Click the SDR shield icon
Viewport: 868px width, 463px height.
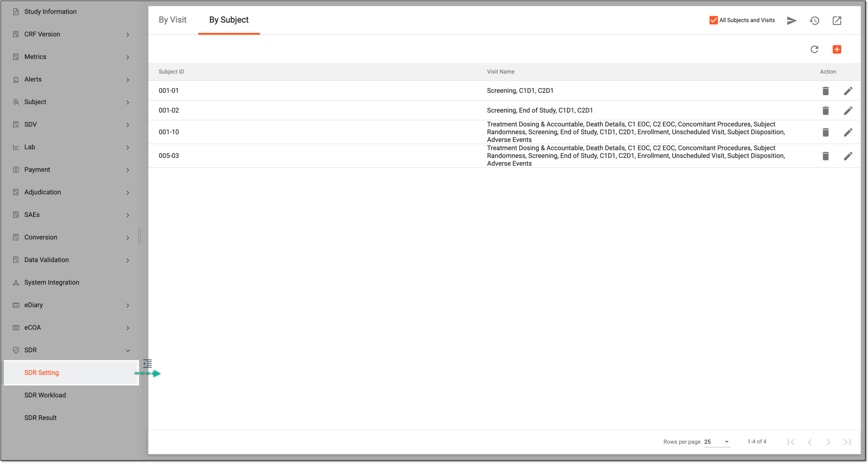click(x=16, y=350)
